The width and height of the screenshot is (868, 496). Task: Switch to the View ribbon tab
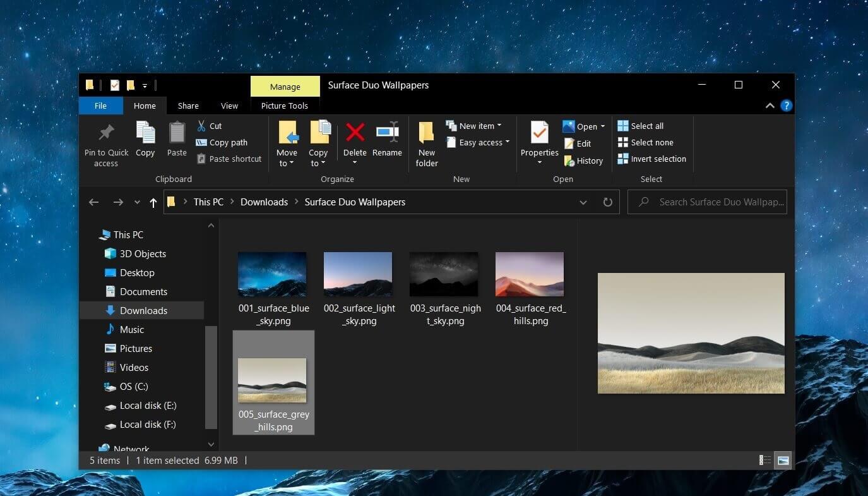229,106
